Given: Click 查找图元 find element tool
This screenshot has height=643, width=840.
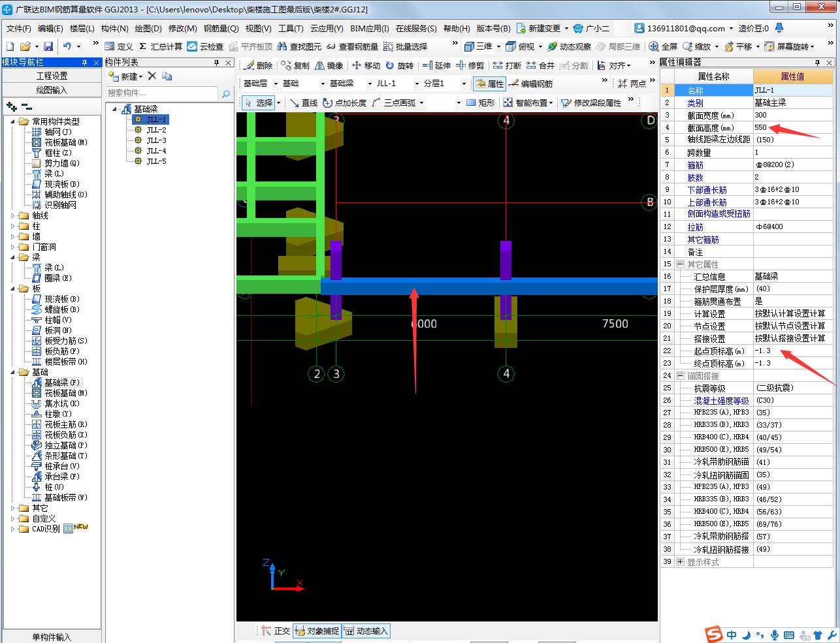Looking at the screenshot, I should click(299, 46).
